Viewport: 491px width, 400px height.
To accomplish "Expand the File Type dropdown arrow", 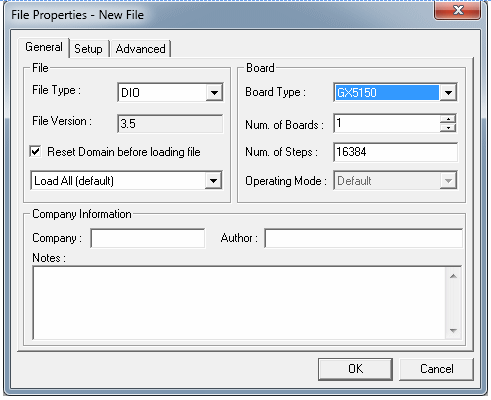I will (214, 92).
